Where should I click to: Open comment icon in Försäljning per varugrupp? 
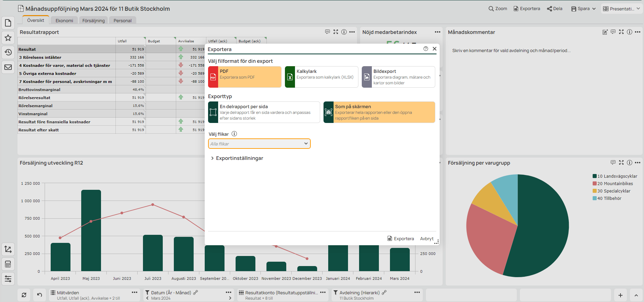click(613, 163)
